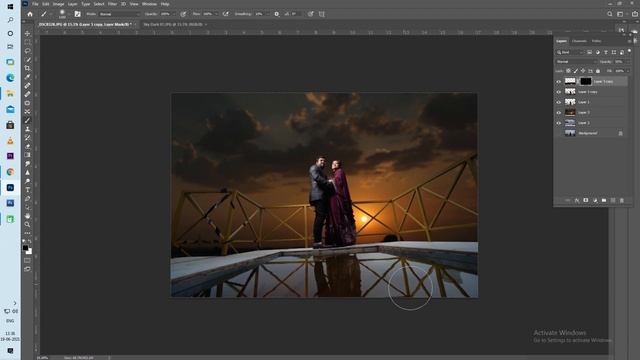Image resolution: width=640 pixels, height=360 pixels.
Task: Open layer blend mode Normal dropdown
Action: pos(576,62)
